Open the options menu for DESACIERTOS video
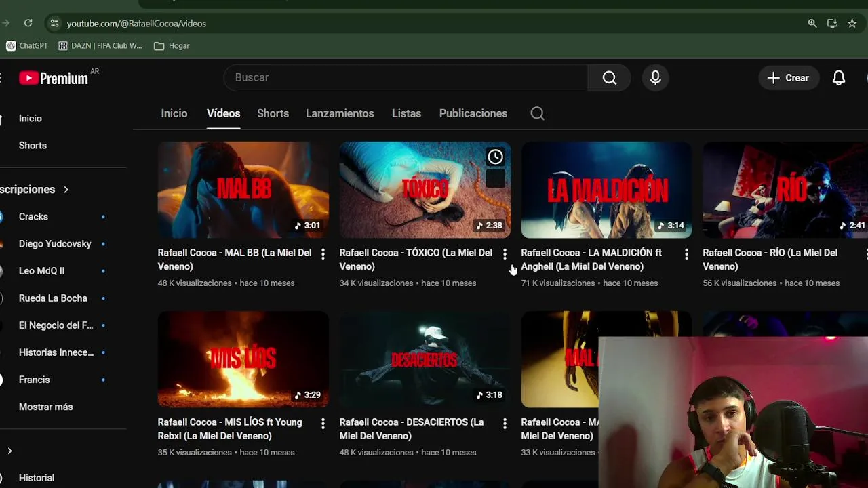The image size is (868, 488). coord(505,424)
